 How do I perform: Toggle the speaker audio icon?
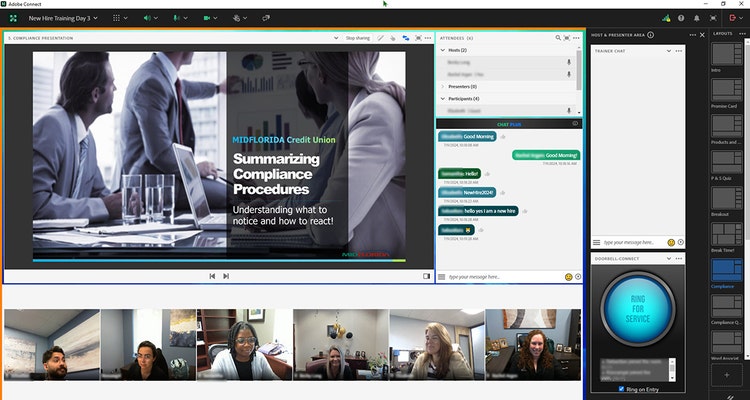(x=146, y=18)
